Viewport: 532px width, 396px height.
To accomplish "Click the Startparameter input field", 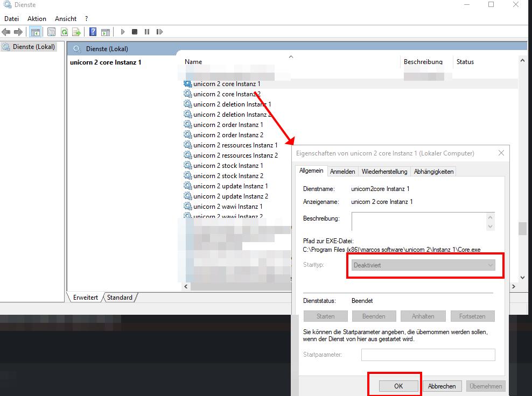I will (428, 355).
